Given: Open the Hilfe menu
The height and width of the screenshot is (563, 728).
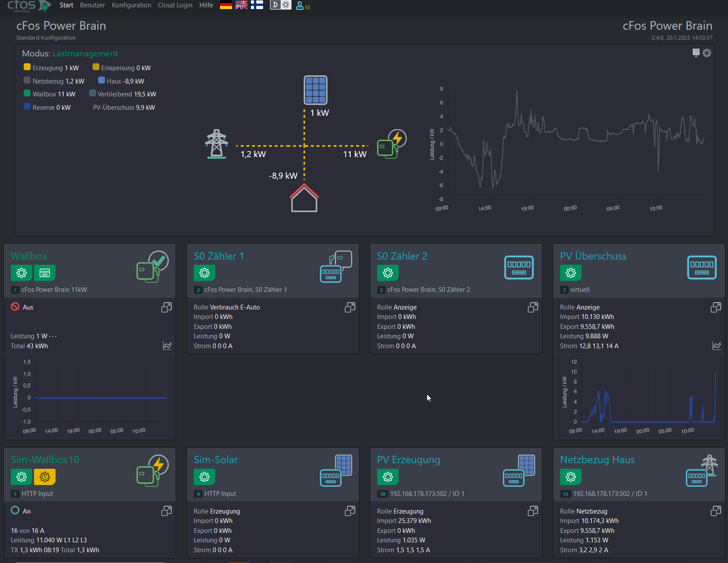Looking at the screenshot, I should point(206,5).
